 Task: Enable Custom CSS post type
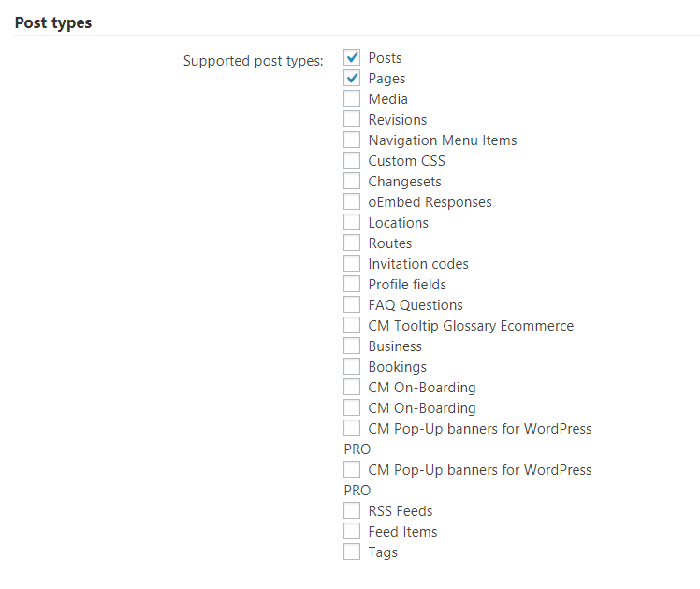(x=352, y=161)
